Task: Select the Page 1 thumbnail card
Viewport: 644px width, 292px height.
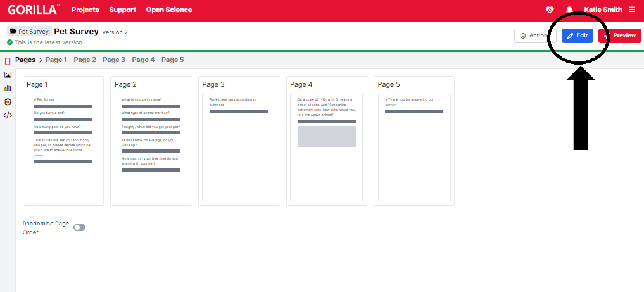Action: 63,141
